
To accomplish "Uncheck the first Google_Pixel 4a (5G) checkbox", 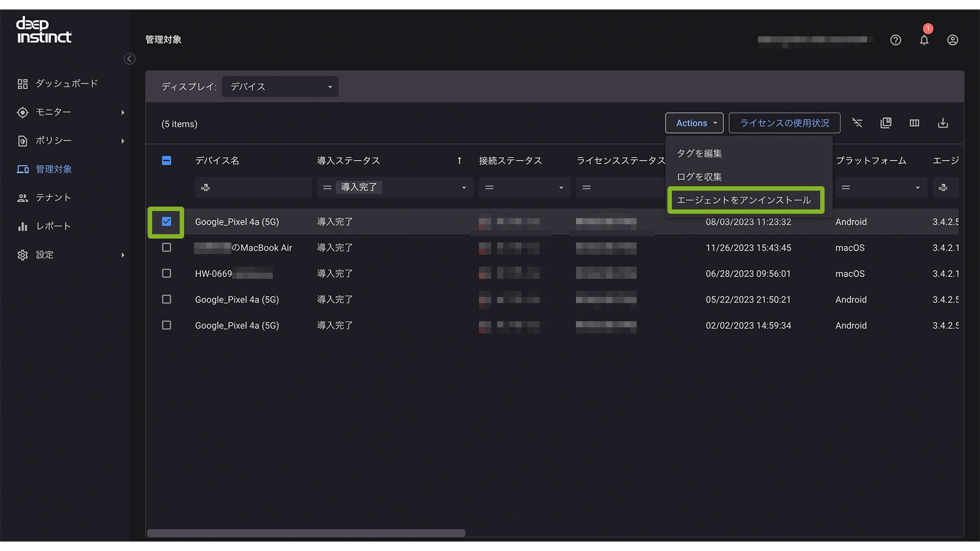I will click(x=166, y=222).
